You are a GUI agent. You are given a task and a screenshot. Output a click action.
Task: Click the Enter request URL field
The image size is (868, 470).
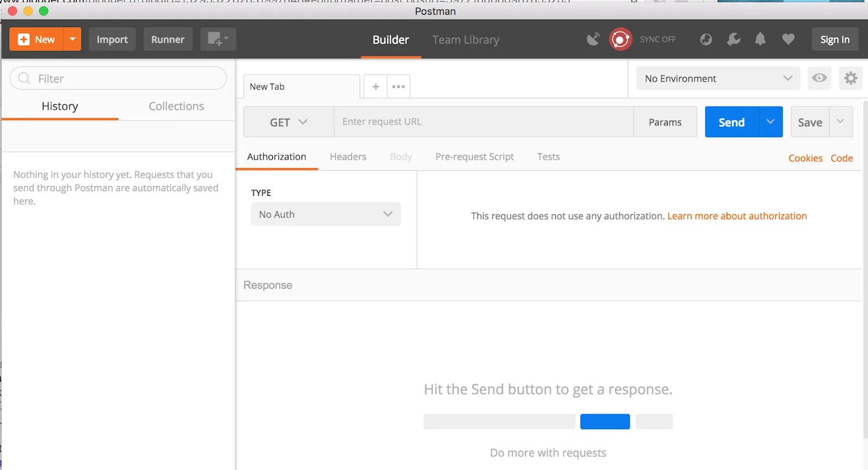click(x=483, y=122)
